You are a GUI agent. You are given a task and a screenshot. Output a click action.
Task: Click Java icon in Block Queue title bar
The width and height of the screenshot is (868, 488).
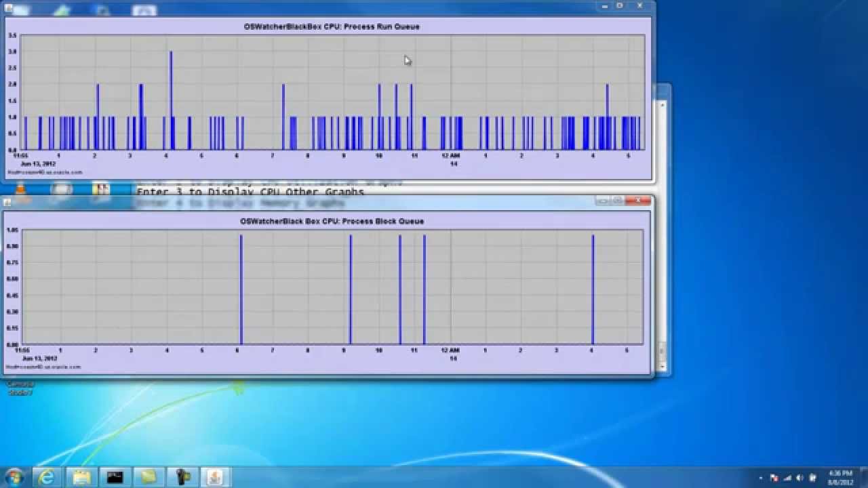[x=7, y=202]
